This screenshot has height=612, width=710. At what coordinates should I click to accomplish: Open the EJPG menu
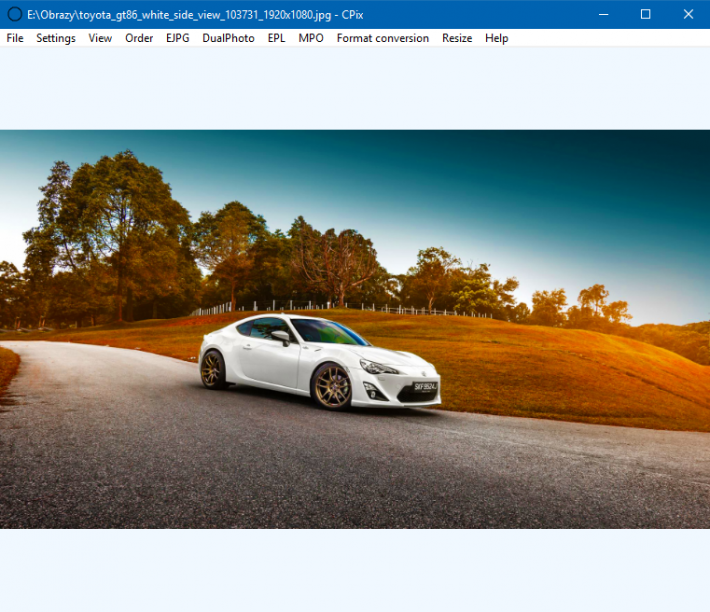(178, 38)
